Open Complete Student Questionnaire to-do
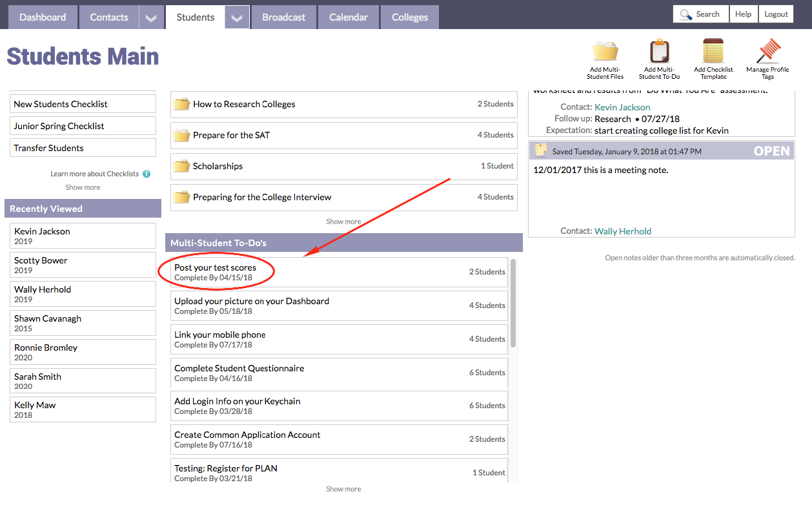Screen dimensions: 812x507 tap(339, 373)
